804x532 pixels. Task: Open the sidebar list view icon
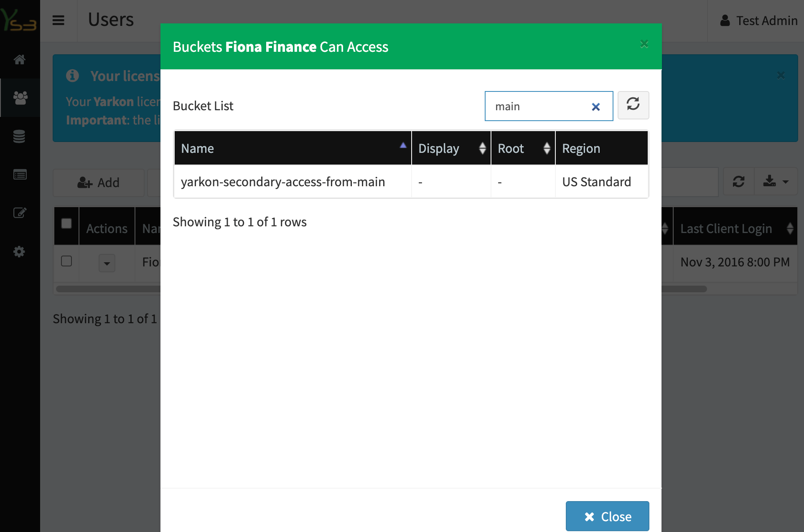coord(20,175)
